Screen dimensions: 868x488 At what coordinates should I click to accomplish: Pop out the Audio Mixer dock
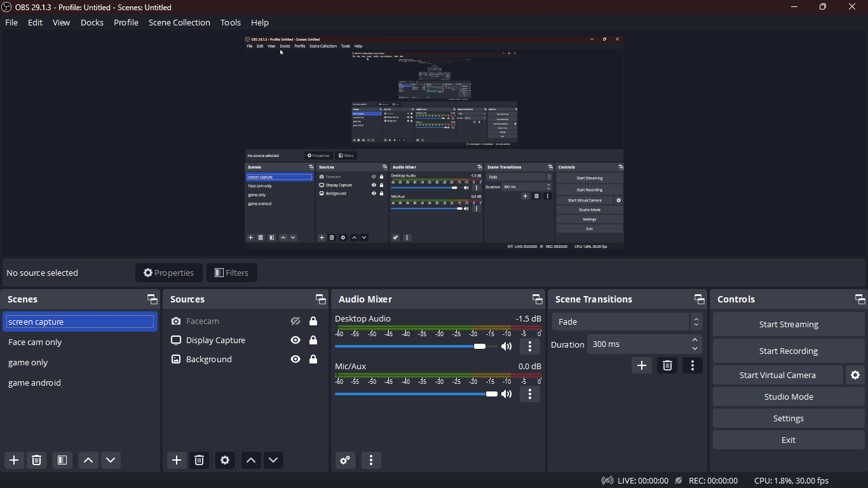[537, 299]
